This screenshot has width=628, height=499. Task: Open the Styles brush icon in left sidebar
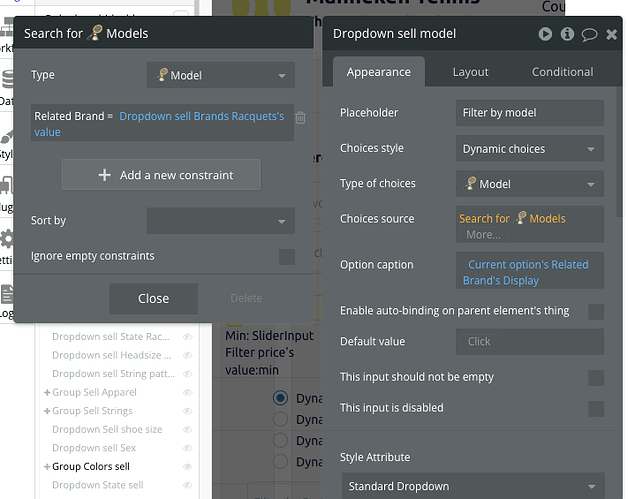pos(7,136)
